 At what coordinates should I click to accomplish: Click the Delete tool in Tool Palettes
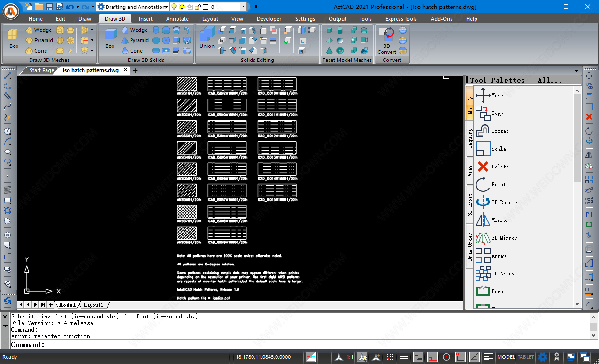(x=492, y=167)
